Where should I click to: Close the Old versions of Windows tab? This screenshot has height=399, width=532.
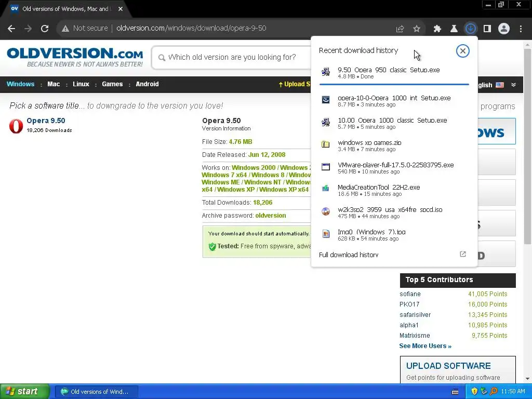121,9
